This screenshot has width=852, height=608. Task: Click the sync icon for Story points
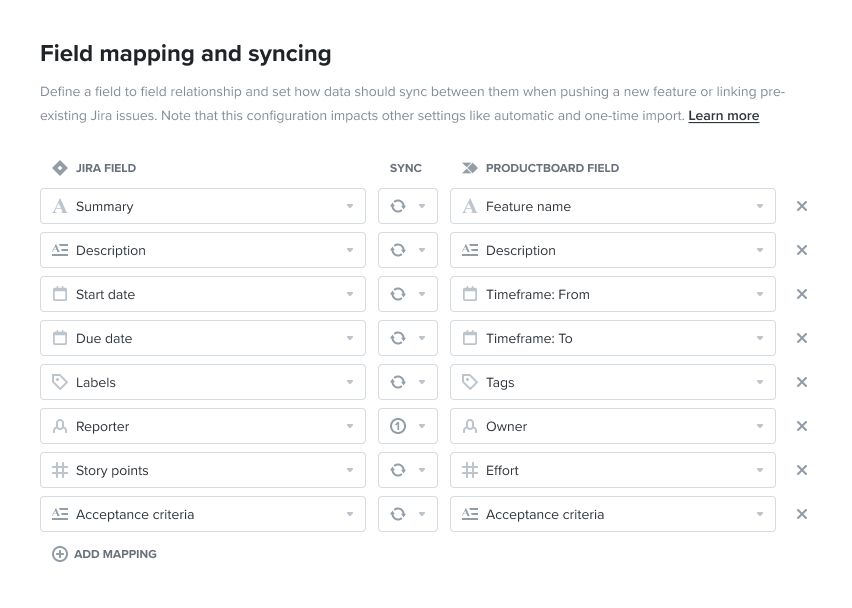(398, 470)
